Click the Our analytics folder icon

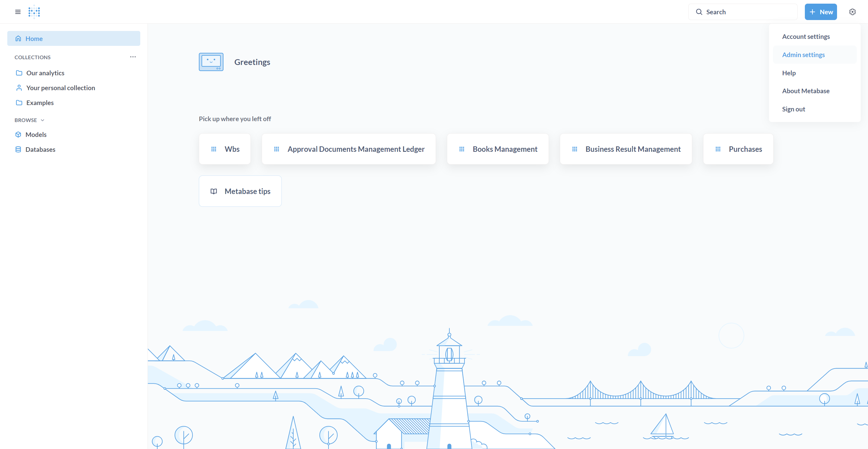[x=19, y=73]
